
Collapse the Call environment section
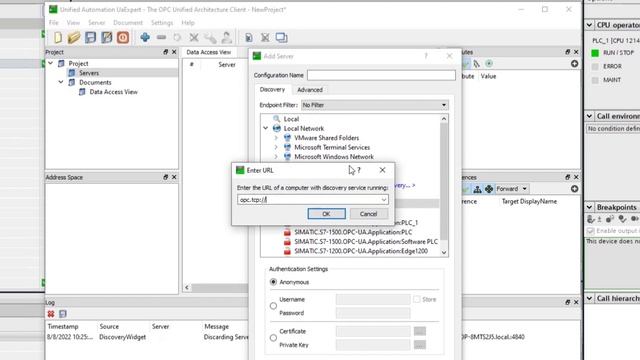[589, 116]
